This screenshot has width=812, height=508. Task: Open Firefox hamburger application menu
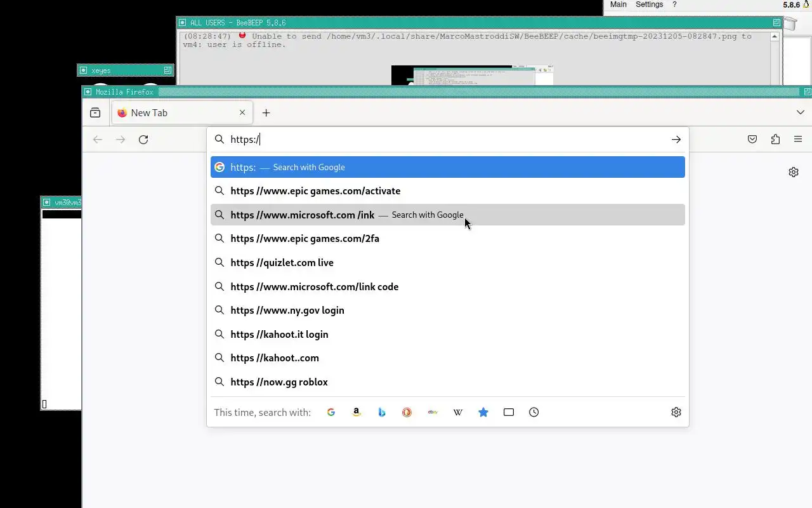[x=798, y=140]
